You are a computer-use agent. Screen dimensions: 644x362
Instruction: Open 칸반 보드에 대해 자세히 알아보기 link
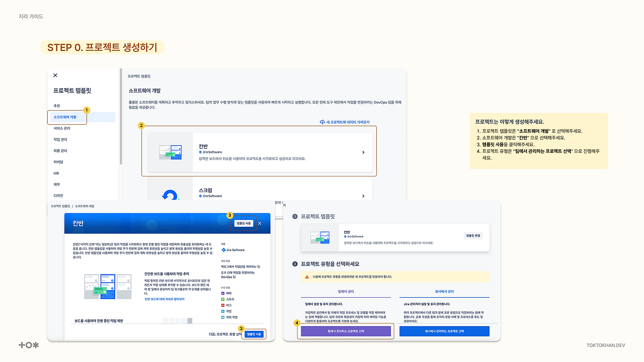[x=165, y=299]
